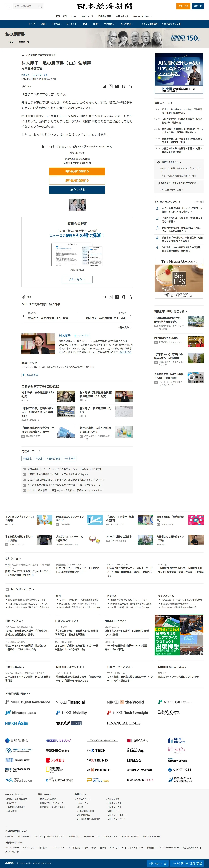This screenshot has height=868, width=209.
Task: Open the NATIONAL GEOGRAPHIC logo
Action: [x=54, y=770]
